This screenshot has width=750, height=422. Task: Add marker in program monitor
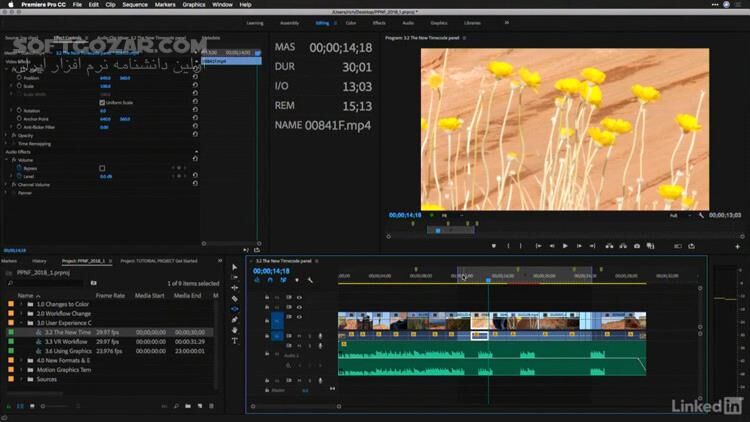coord(494,246)
